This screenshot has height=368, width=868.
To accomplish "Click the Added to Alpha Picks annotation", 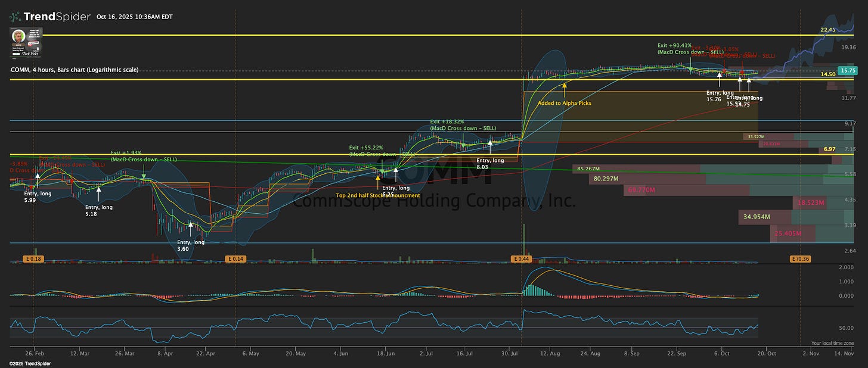I will pyautogui.click(x=565, y=103).
